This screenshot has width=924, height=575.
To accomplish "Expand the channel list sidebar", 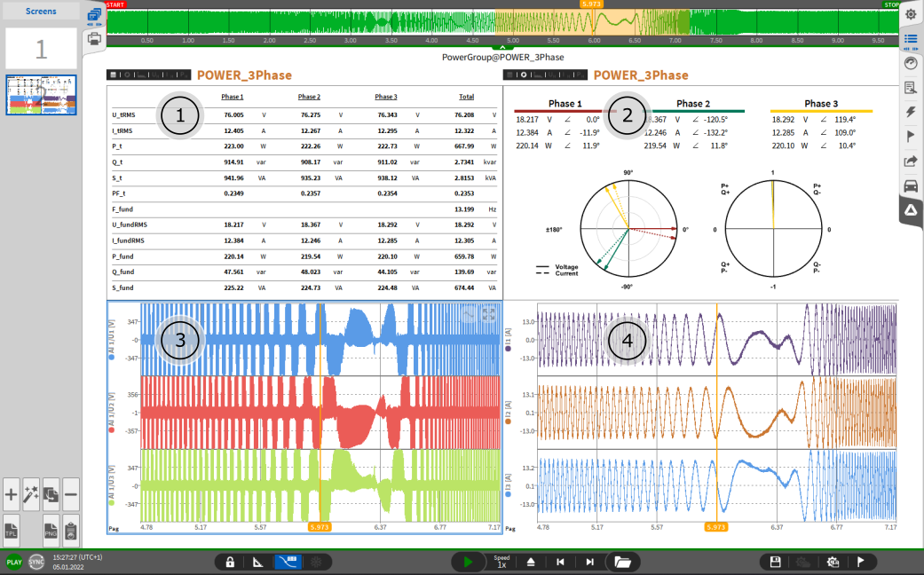I will (x=911, y=39).
